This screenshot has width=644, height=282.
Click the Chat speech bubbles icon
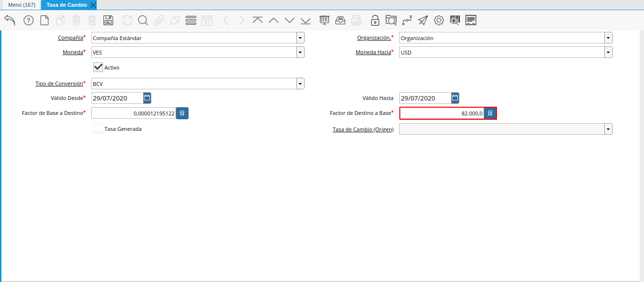click(175, 20)
